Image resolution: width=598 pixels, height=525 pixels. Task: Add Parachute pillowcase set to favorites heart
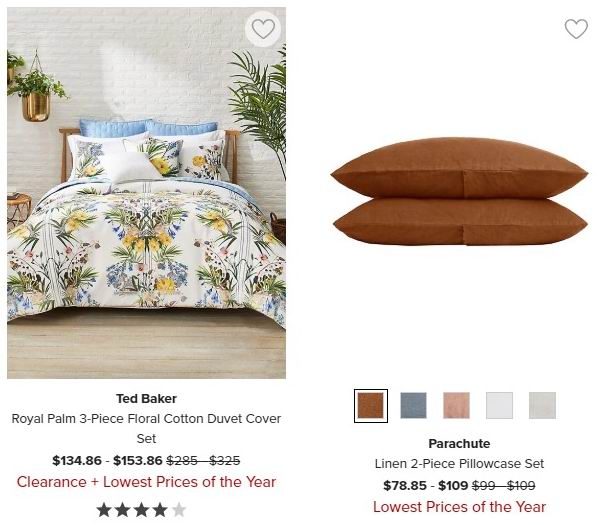(x=576, y=29)
